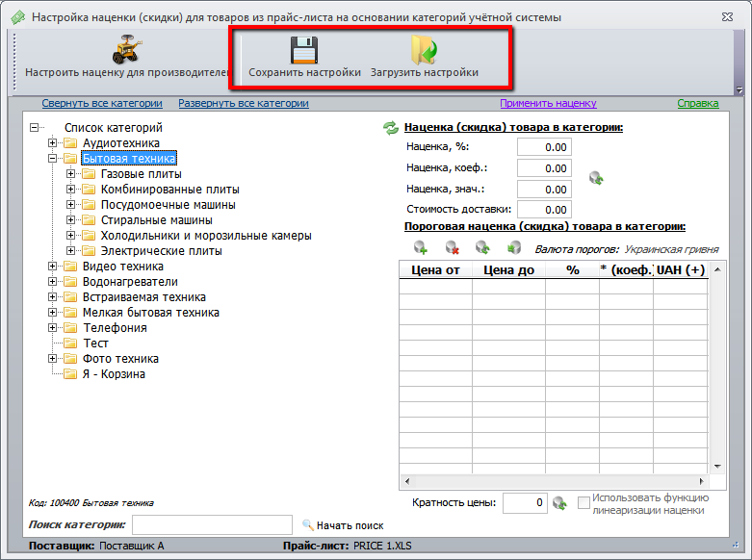Select Холодильники и морозильные камеры label

206,236
